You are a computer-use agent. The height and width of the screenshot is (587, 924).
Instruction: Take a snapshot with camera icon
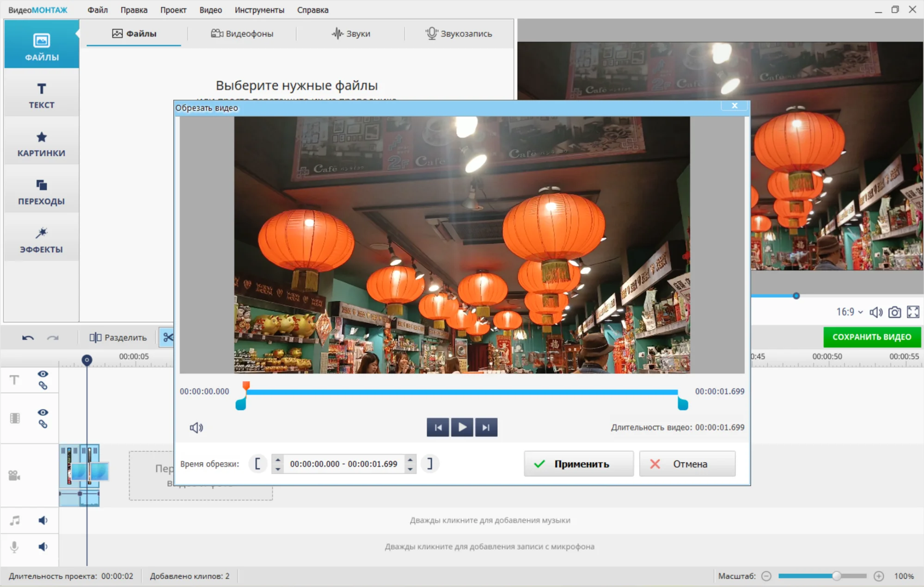894,312
